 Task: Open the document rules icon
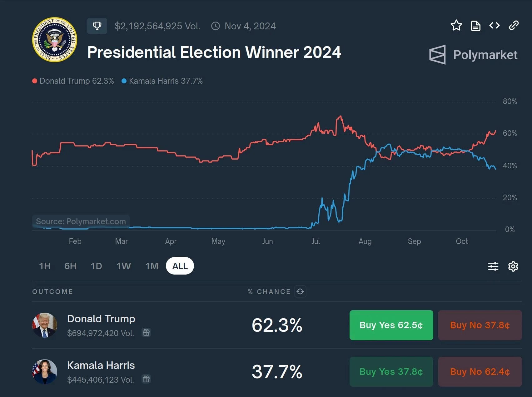coord(475,26)
